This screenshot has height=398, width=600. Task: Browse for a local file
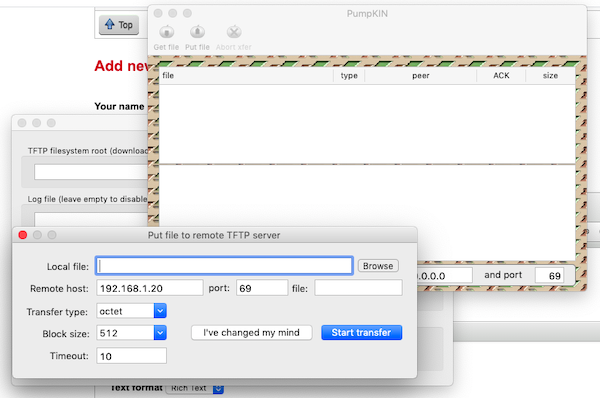378,266
